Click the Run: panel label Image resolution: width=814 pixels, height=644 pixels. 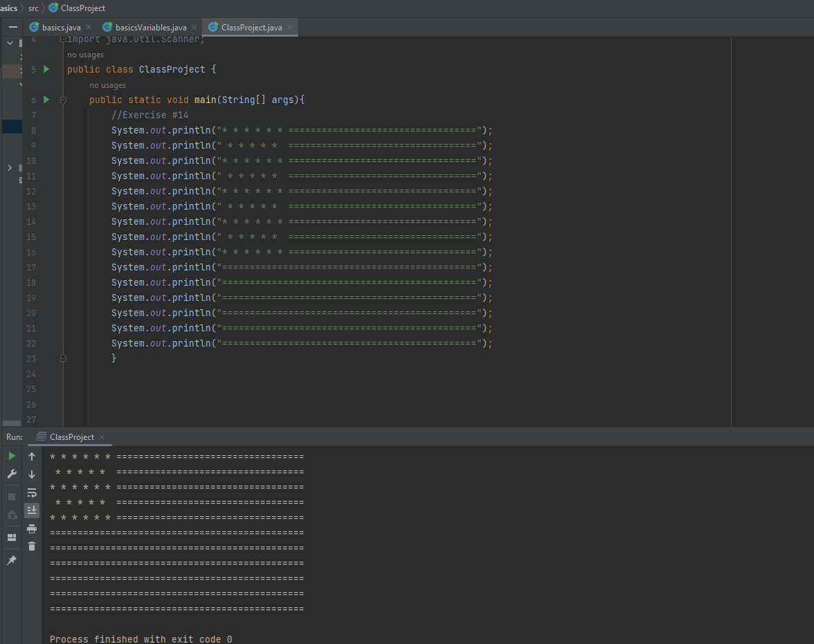click(14, 437)
